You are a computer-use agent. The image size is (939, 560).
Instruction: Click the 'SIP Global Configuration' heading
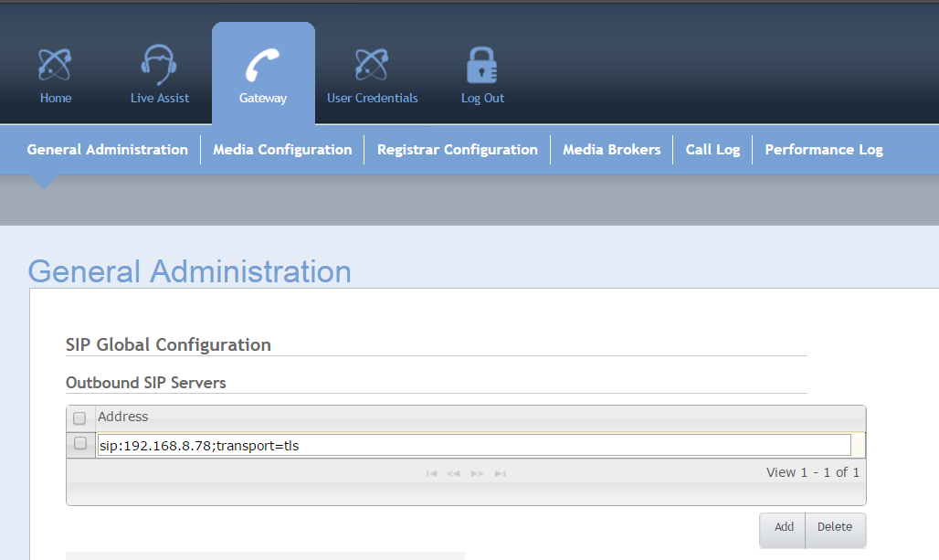[x=168, y=345]
